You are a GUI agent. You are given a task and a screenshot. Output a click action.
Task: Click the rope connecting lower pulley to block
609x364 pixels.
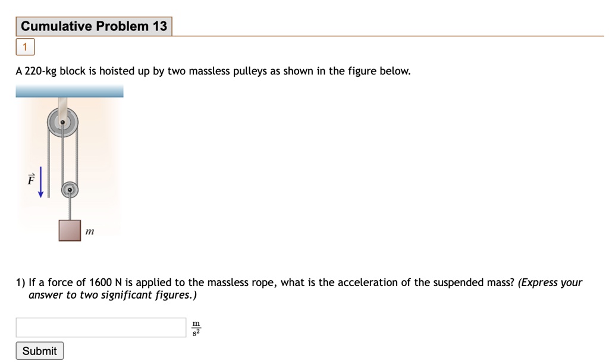[x=70, y=209]
